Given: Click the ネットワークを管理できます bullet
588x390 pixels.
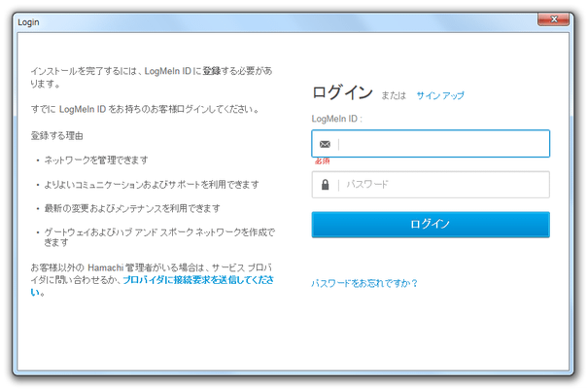Looking at the screenshot, I should pyautogui.click(x=96, y=160).
